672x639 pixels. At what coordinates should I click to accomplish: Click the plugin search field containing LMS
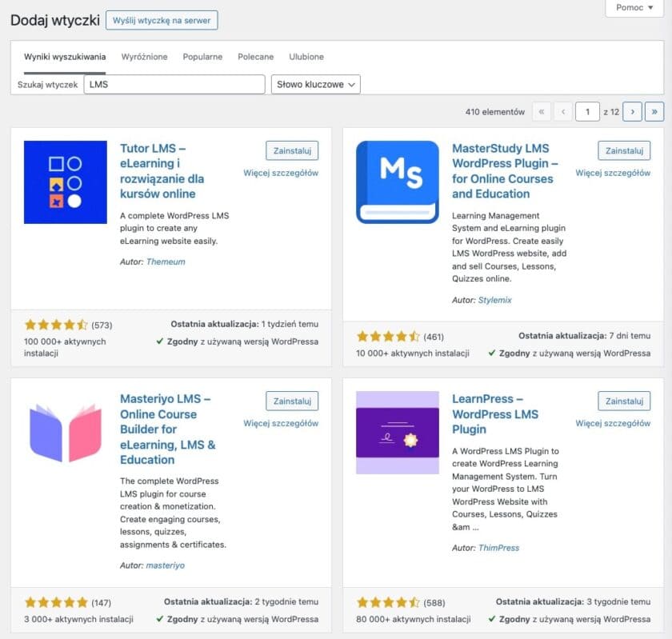click(174, 83)
